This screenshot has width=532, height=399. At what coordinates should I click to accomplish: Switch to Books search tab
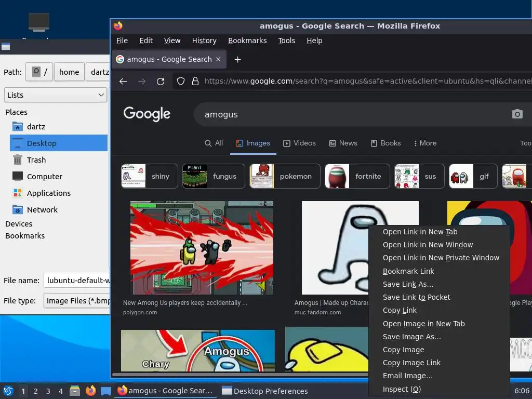(386, 143)
